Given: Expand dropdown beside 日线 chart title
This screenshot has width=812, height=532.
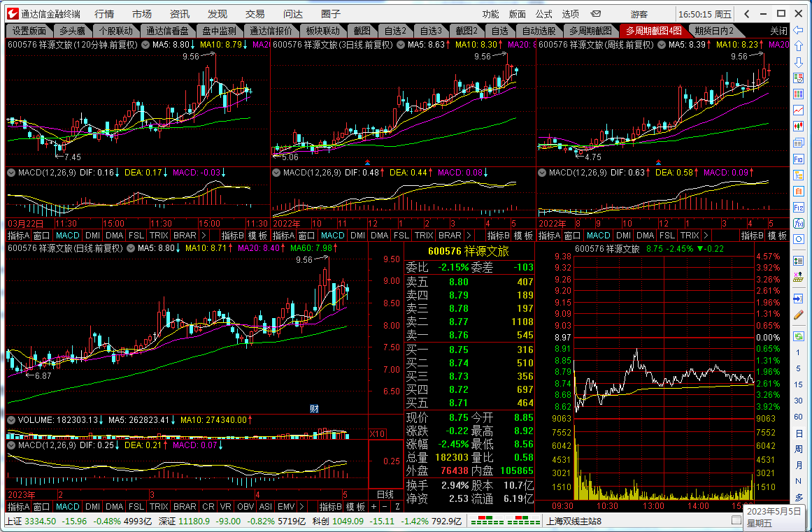Looking at the screenshot, I should click(x=131, y=248).
